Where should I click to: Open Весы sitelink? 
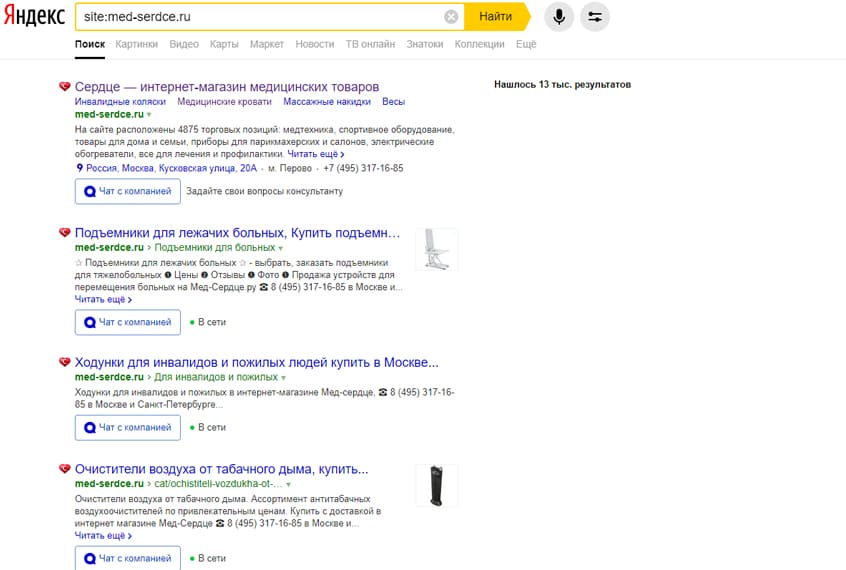393,101
